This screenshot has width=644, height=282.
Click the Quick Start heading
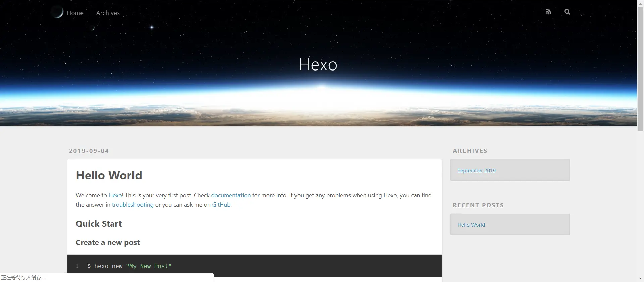[99, 224]
